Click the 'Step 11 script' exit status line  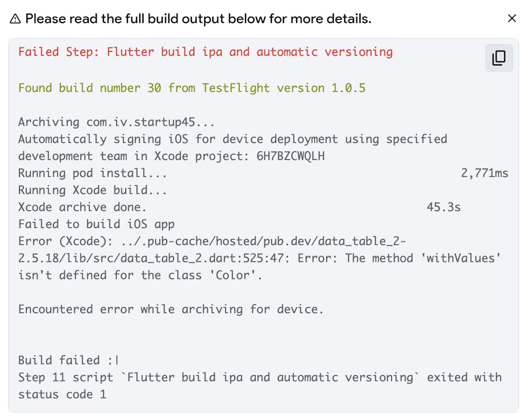260,377
